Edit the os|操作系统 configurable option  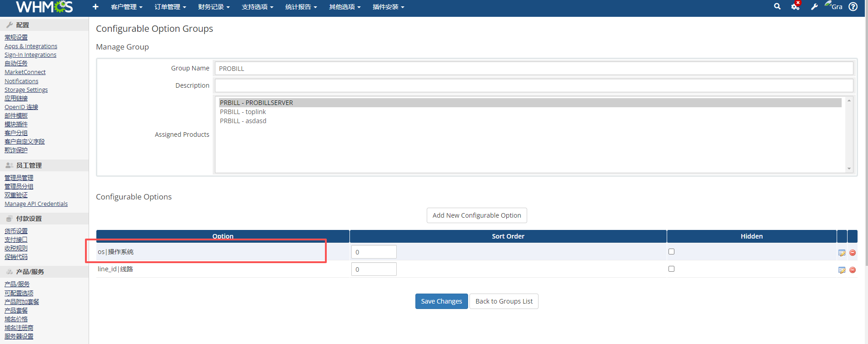pos(842,253)
